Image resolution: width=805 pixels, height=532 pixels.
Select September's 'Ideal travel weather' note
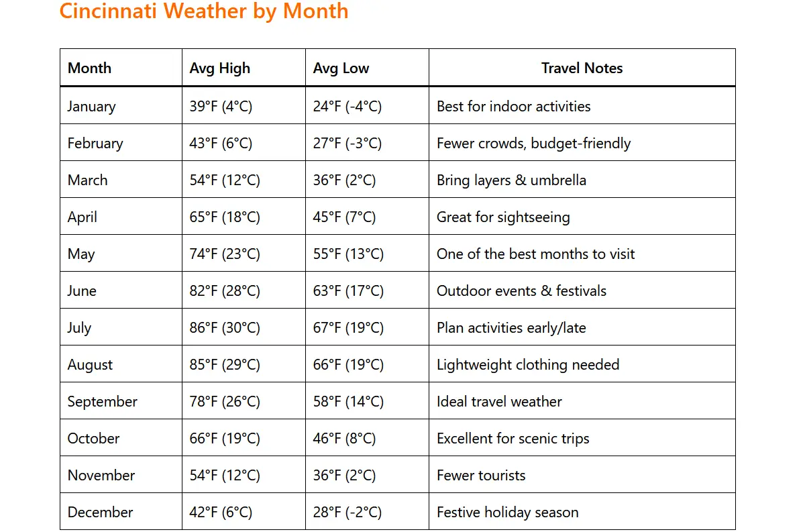click(x=499, y=401)
